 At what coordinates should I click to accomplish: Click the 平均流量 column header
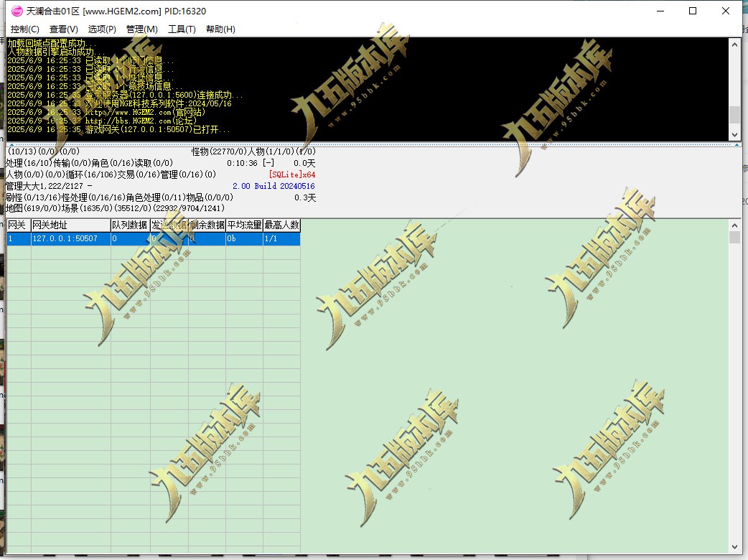244,225
